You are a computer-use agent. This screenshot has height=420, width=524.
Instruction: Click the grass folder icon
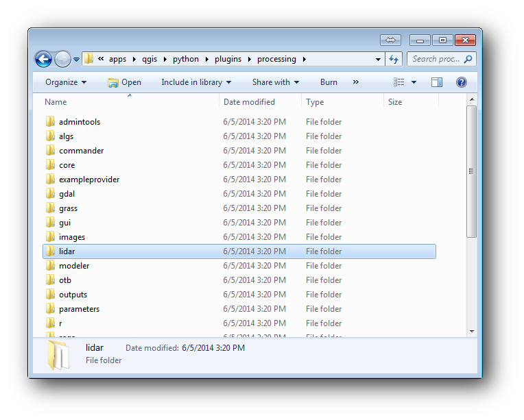coord(50,208)
